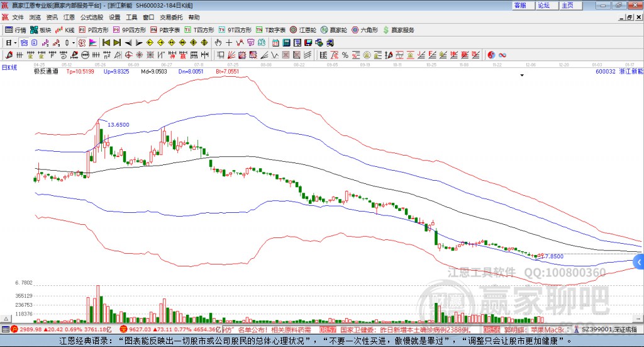Image resolution: width=644 pixels, height=347 pixels.
Task: Open the calendar date icon
Action: click(x=275, y=43)
